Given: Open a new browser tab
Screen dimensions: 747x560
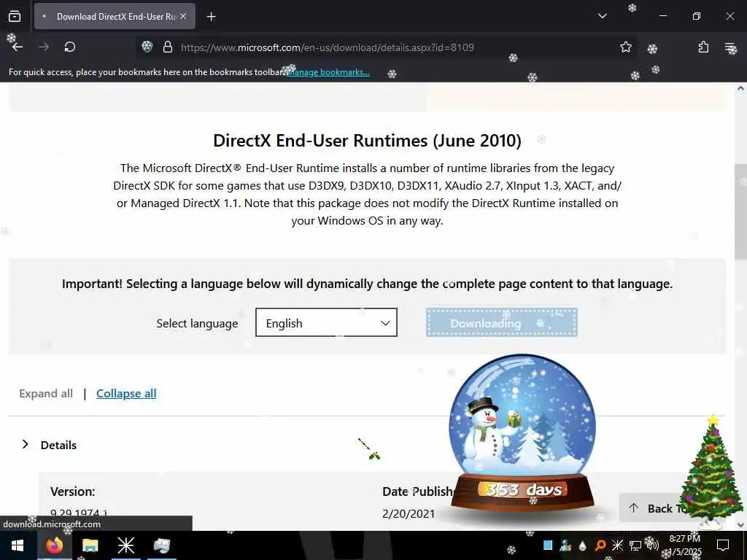Looking at the screenshot, I should pos(211,17).
